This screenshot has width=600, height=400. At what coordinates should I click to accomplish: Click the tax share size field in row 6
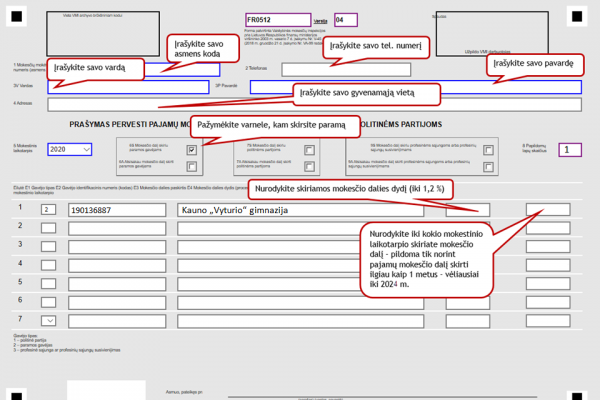coord(468,302)
